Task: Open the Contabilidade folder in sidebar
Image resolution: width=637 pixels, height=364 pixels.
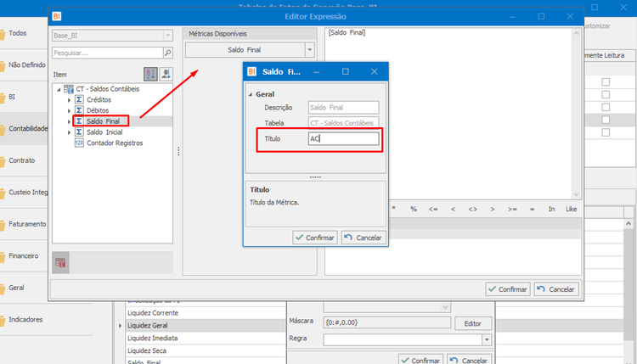Action: point(25,129)
